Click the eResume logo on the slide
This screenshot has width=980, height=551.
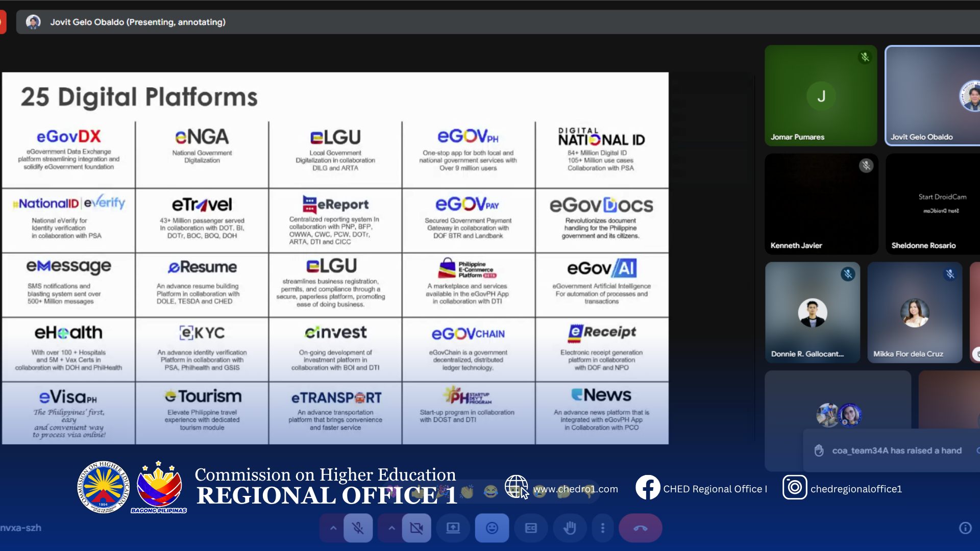(x=202, y=267)
